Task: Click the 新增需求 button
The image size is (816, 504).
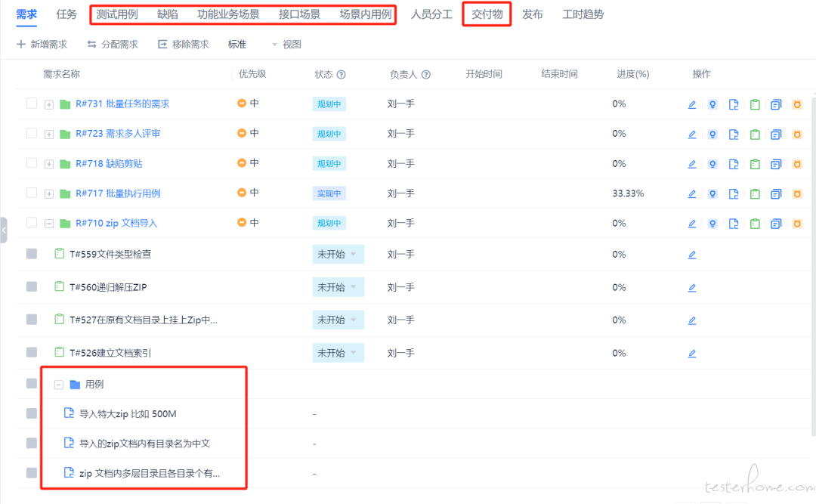Action: 42,45
